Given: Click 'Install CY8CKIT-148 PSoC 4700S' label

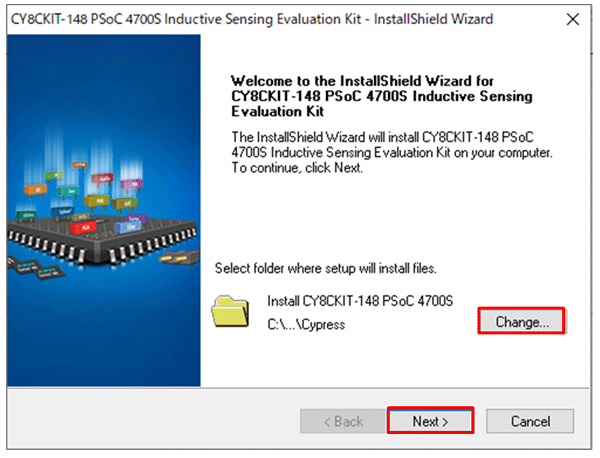Looking at the screenshot, I should click(360, 301).
